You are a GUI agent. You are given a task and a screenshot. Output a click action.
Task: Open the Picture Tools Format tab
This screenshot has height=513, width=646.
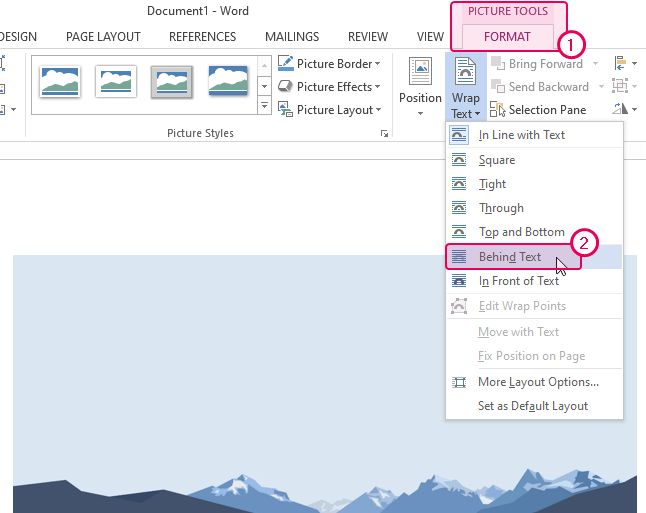[x=507, y=37]
